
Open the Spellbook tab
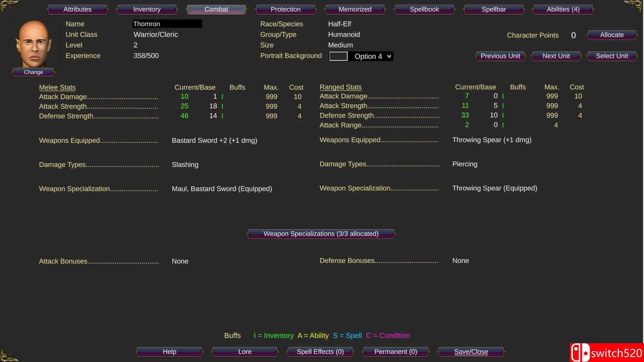click(424, 9)
